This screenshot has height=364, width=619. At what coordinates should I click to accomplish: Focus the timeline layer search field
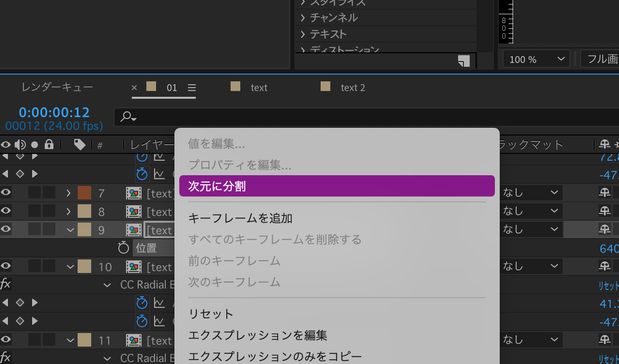pos(367,117)
